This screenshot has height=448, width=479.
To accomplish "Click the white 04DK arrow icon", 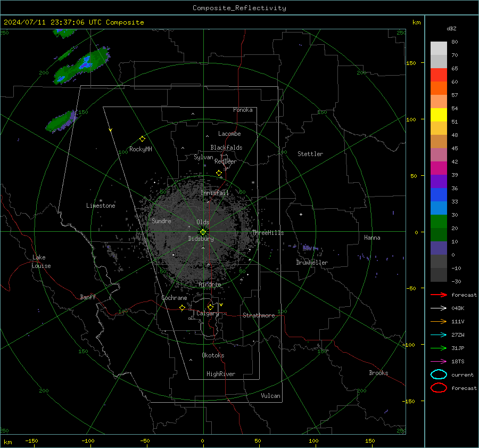I will (x=439, y=308).
